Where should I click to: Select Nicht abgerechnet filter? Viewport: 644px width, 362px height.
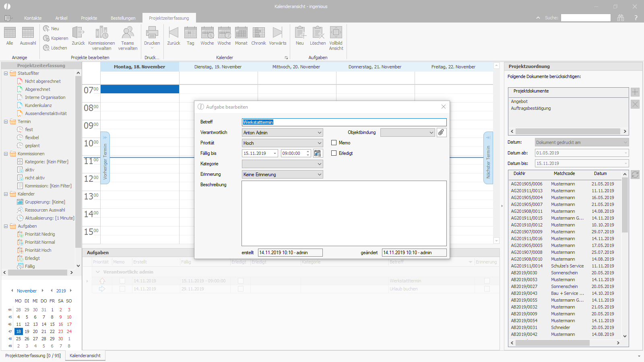(x=43, y=81)
